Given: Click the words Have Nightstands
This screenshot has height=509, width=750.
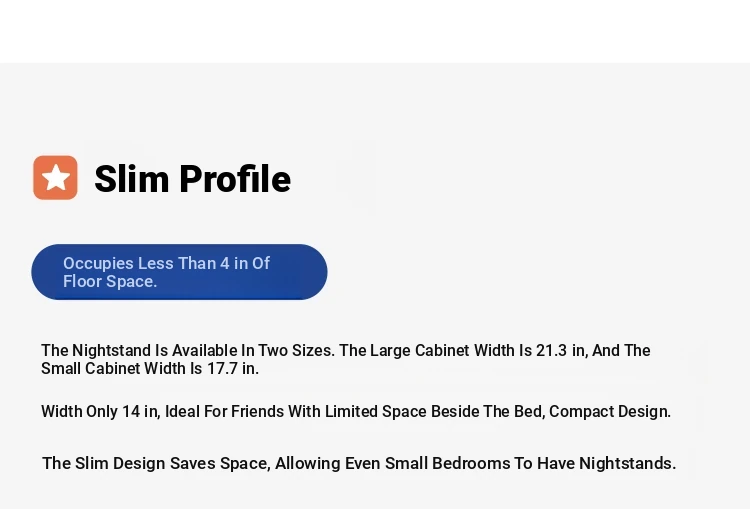Looking at the screenshot, I should (606, 463).
